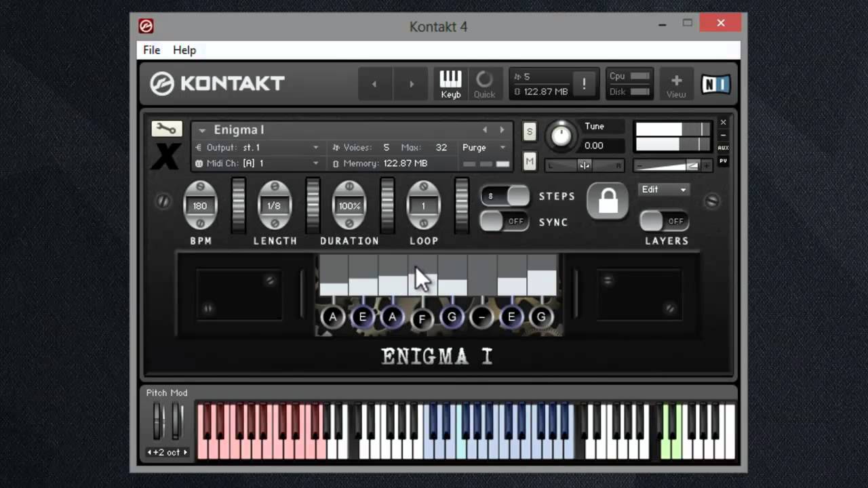Toggle the STEPS switch showing 8
Screen dimensions: 868x488
coord(505,196)
